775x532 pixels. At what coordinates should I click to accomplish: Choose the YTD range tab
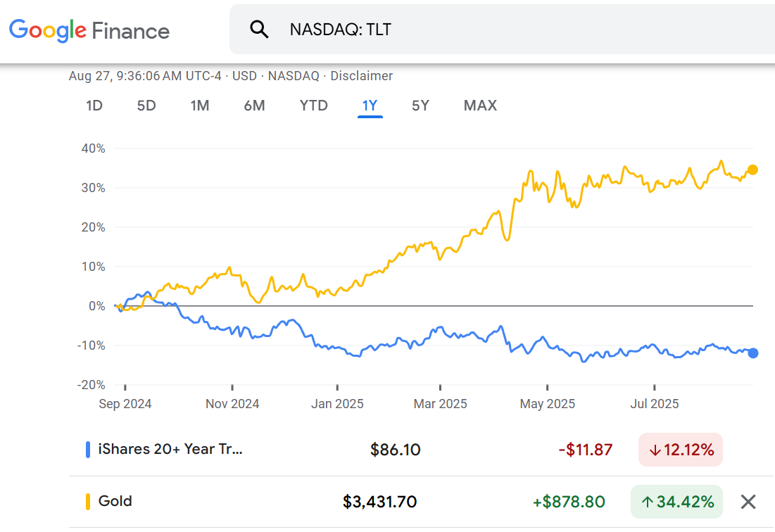(x=314, y=106)
